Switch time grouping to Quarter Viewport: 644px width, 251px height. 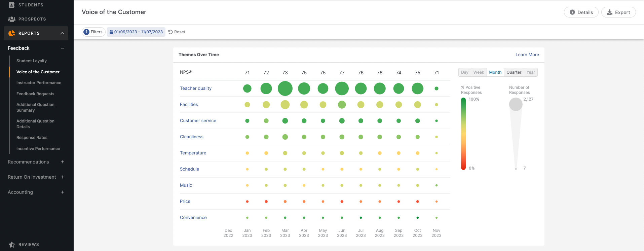514,72
